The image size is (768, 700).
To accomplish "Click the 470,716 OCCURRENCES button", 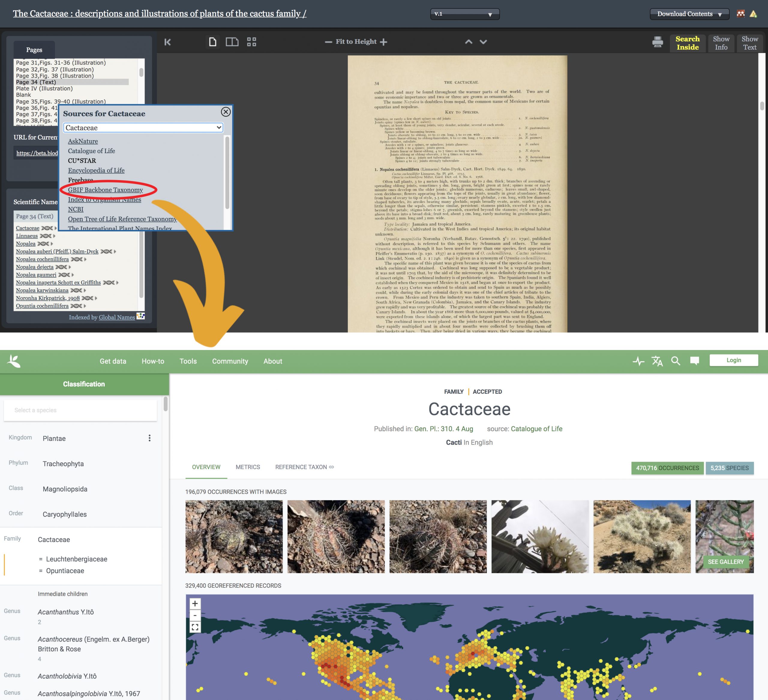I will point(667,468).
